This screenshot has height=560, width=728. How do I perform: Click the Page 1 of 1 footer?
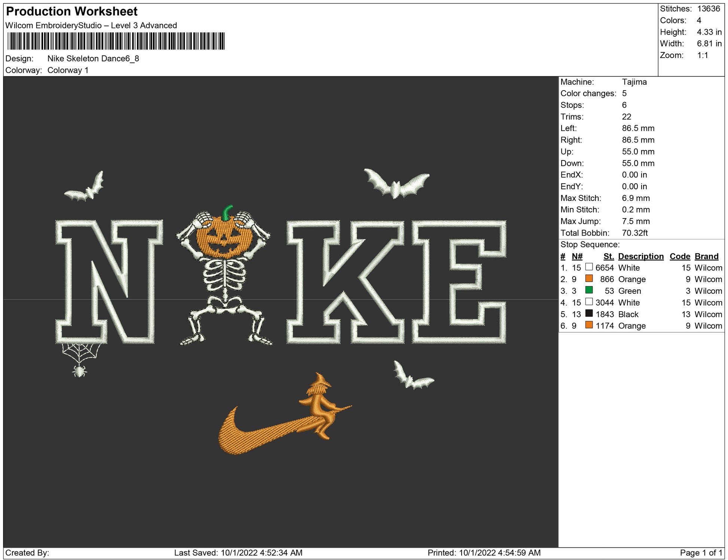tap(701, 553)
